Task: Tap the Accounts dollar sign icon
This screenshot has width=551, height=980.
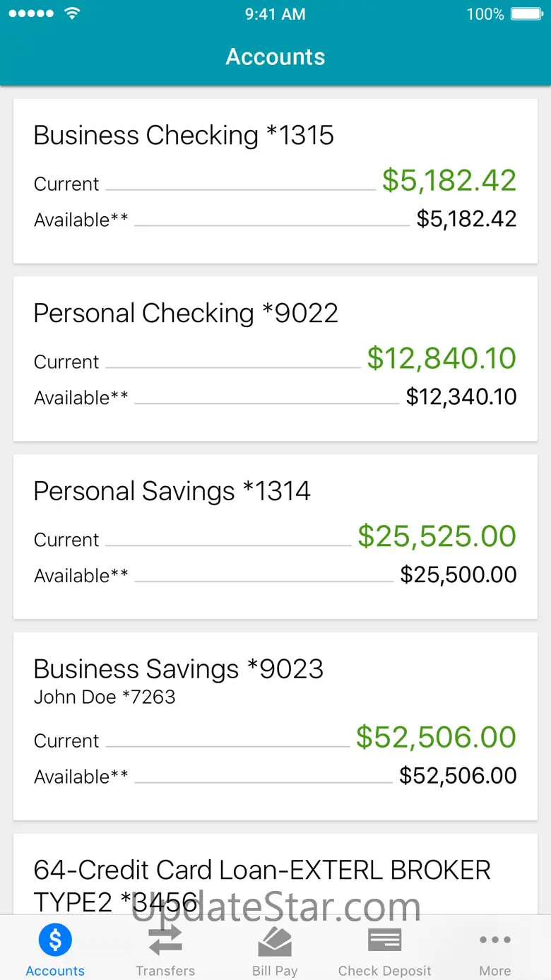Action: (55, 940)
